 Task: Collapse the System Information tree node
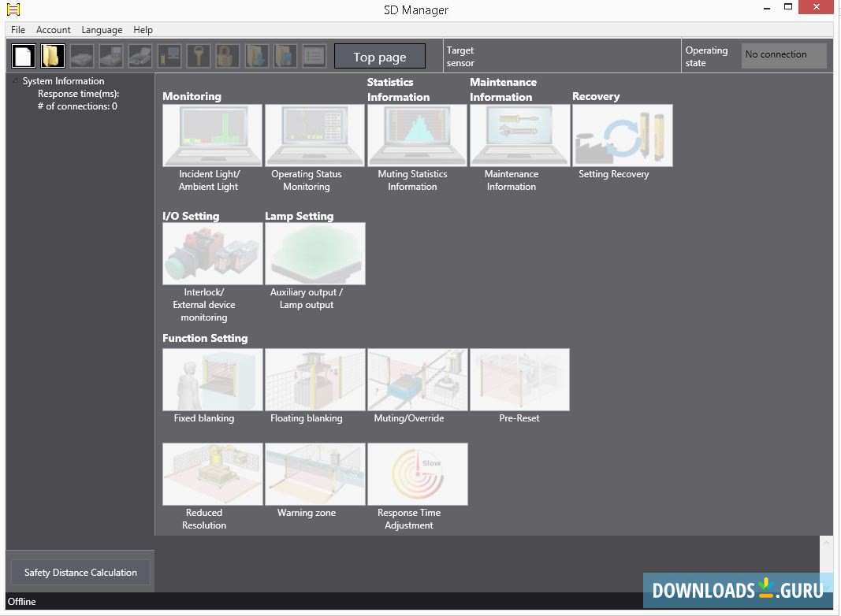pyautogui.click(x=16, y=81)
